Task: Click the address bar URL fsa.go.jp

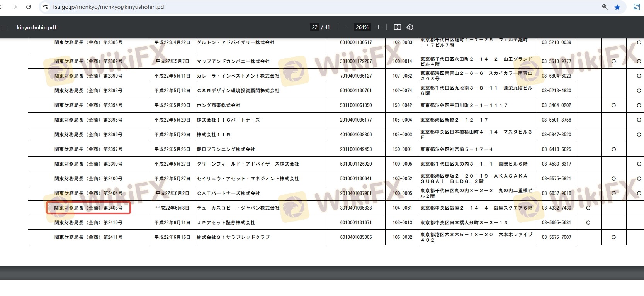Action: [109, 7]
